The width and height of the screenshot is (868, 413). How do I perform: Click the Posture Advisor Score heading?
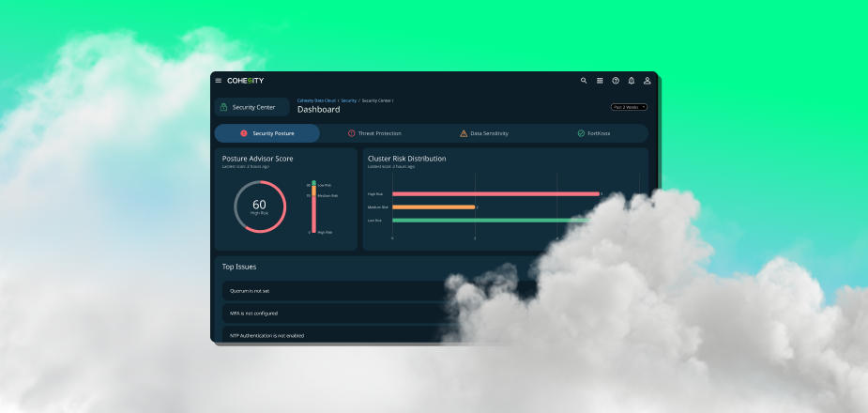257,159
